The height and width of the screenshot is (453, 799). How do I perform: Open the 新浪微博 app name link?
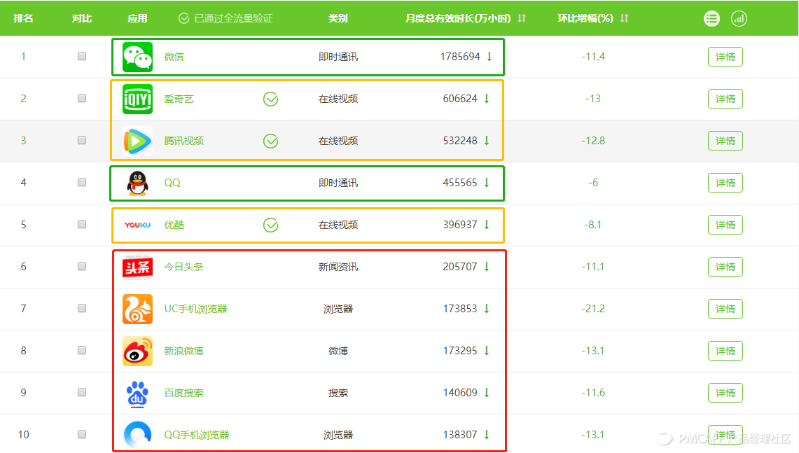coord(184,351)
